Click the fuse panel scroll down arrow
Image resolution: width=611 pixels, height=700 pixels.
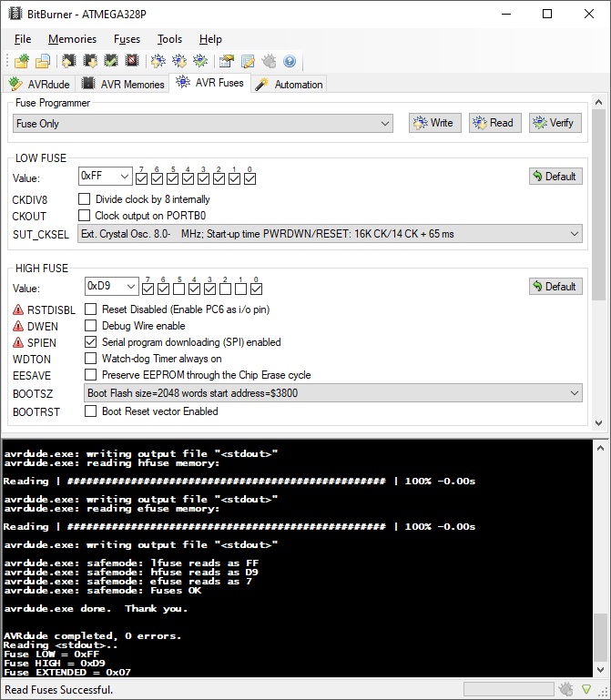point(599,422)
